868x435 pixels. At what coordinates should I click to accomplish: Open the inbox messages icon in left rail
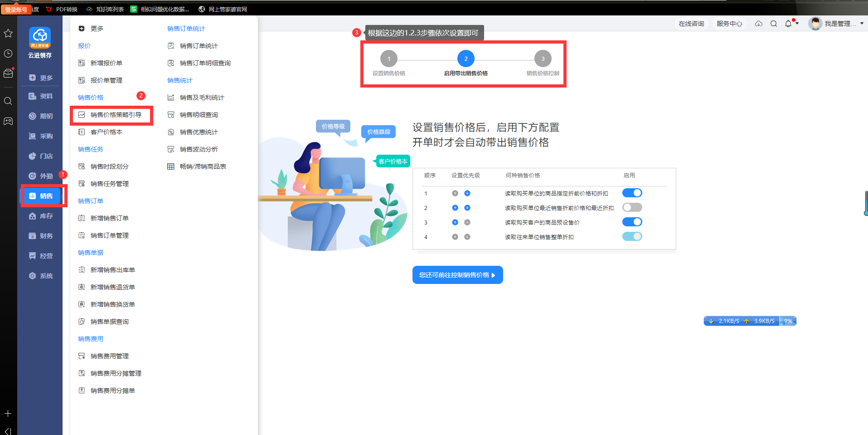[x=8, y=73]
